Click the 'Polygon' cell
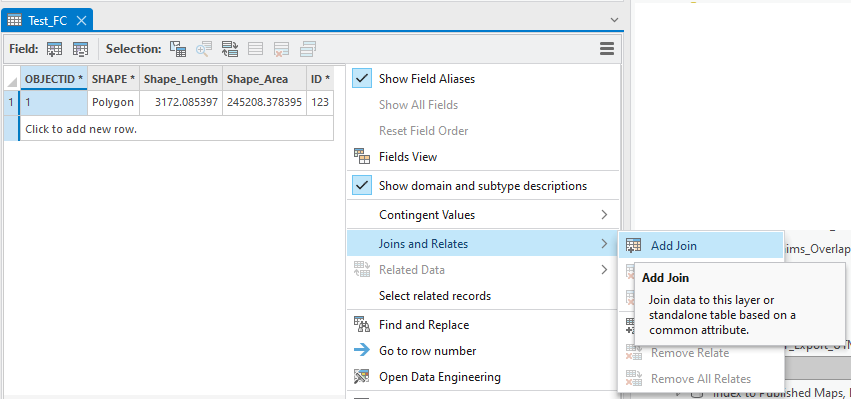This screenshot has height=399, width=851. tap(113, 103)
